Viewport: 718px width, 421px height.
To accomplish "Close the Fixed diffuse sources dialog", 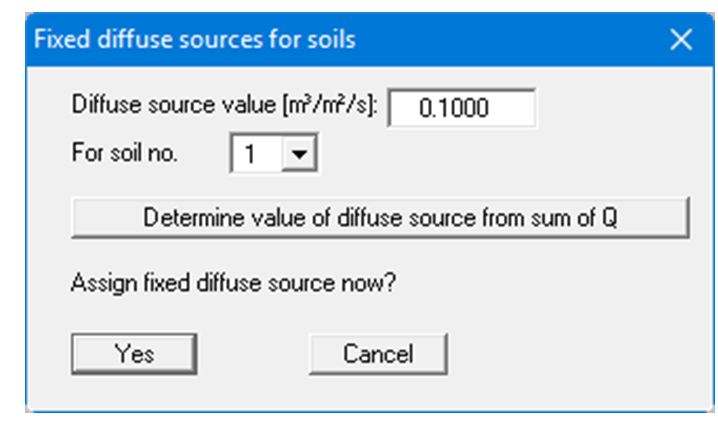I will [x=681, y=40].
